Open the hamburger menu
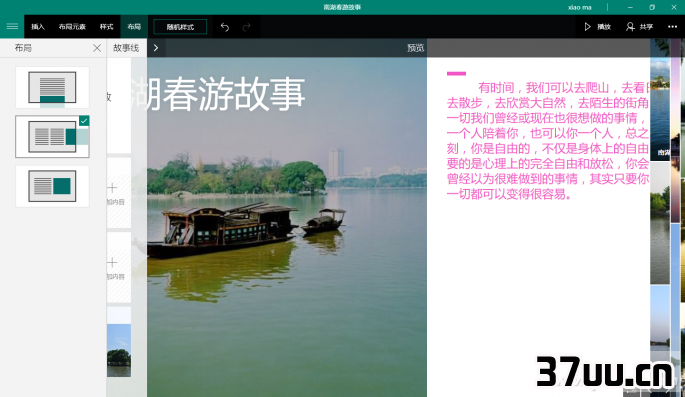This screenshot has height=397, width=685. [12, 27]
